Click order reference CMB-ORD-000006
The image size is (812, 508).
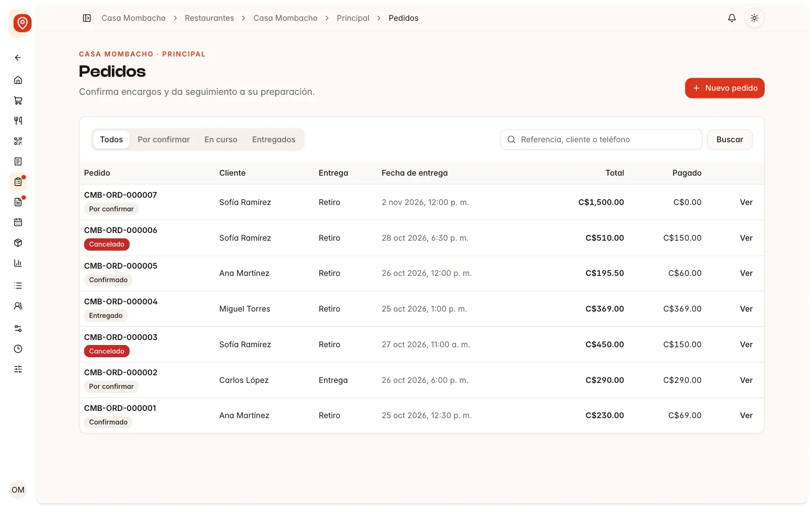point(120,230)
